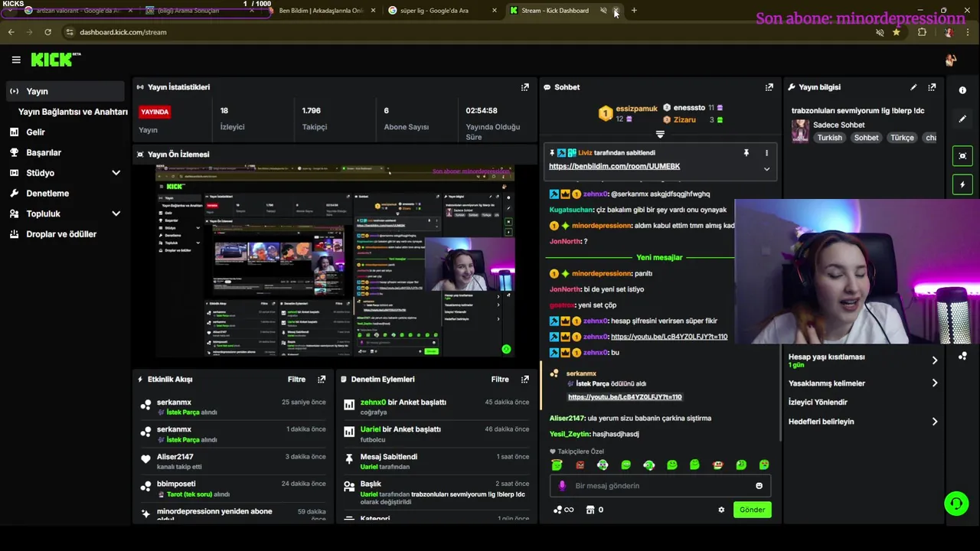Click the green circular icon on stream preview
The width and height of the screenshot is (980, 551).
(505, 349)
